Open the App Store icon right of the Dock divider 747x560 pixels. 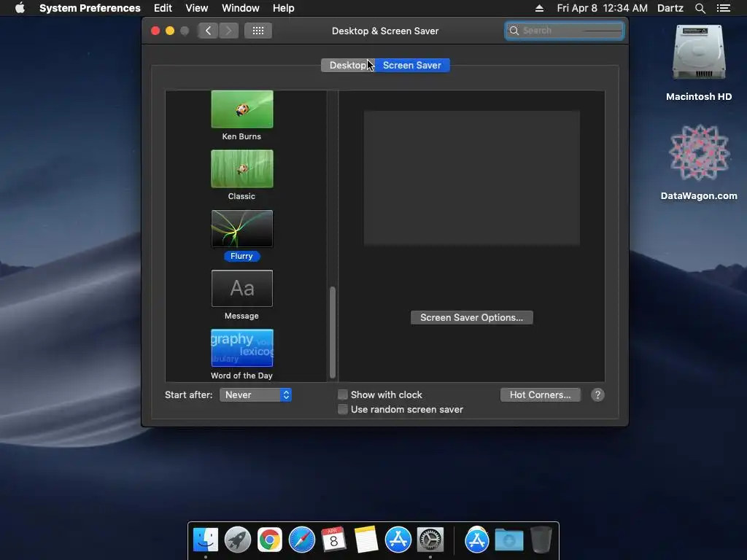click(477, 540)
